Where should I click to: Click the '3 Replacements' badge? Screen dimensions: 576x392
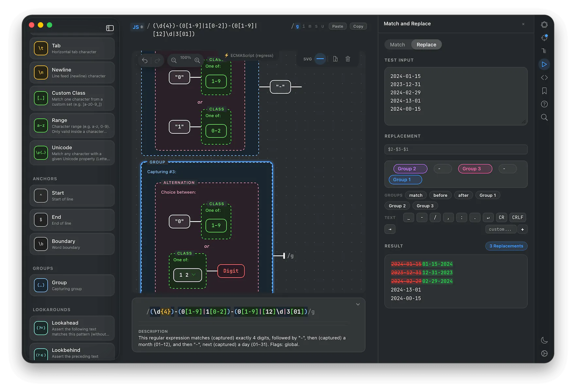(x=506, y=246)
